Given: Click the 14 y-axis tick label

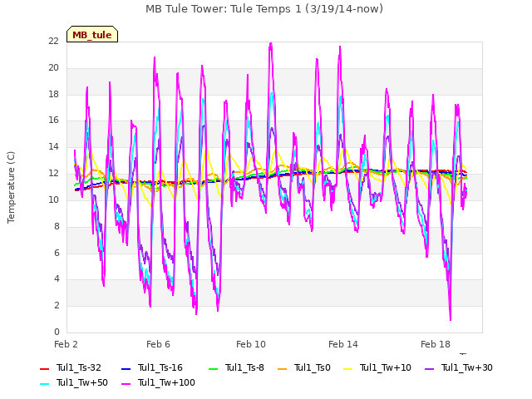Looking at the screenshot, I should coord(53,147).
